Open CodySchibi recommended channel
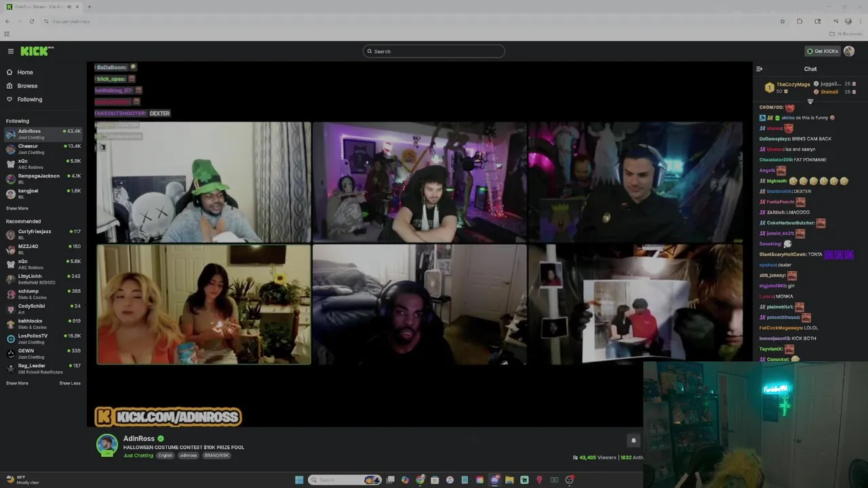The image size is (868, 488). pyautogui.click(x=43, y=309)
